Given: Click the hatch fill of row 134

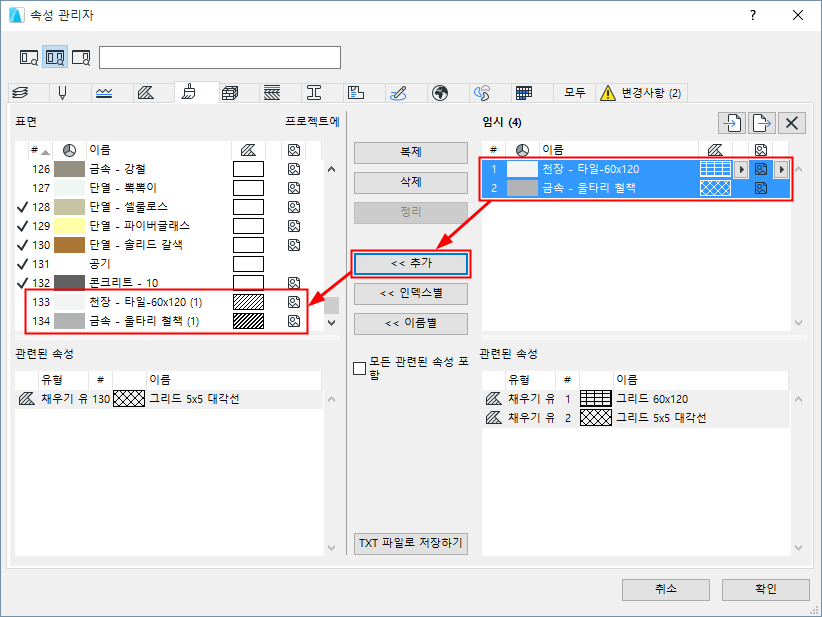Looking at the screenshot, I should tap(248, 321).
